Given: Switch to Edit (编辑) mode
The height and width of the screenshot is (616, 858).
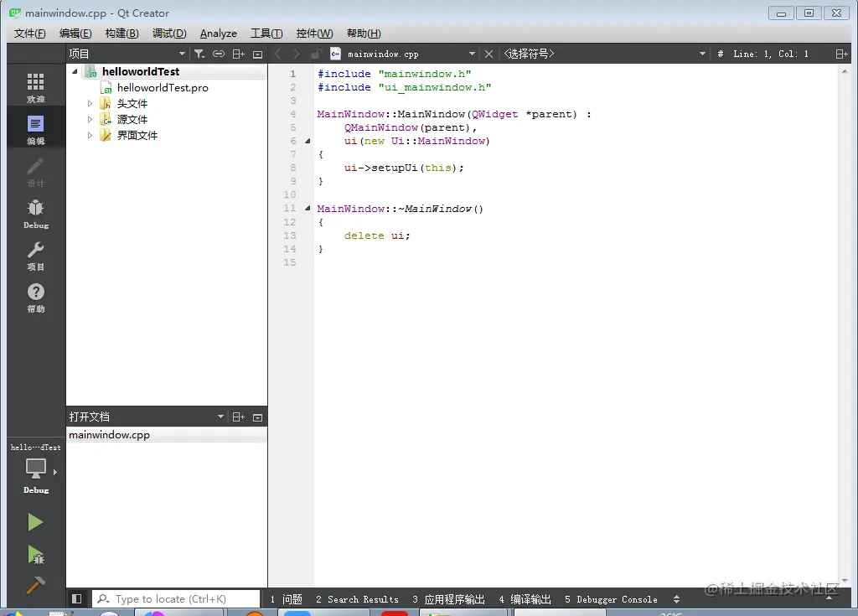Looking at the screenshot, I should point(35,129).
